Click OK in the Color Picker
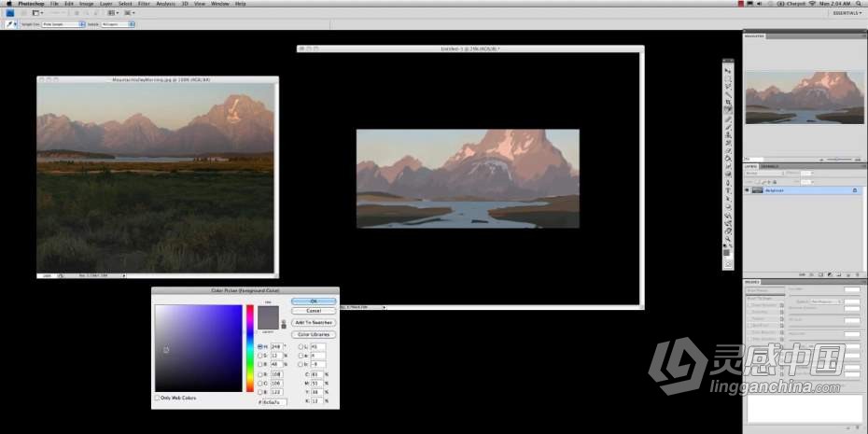The image size is (868, 434). pyautogui.click(x=314, y=301)
